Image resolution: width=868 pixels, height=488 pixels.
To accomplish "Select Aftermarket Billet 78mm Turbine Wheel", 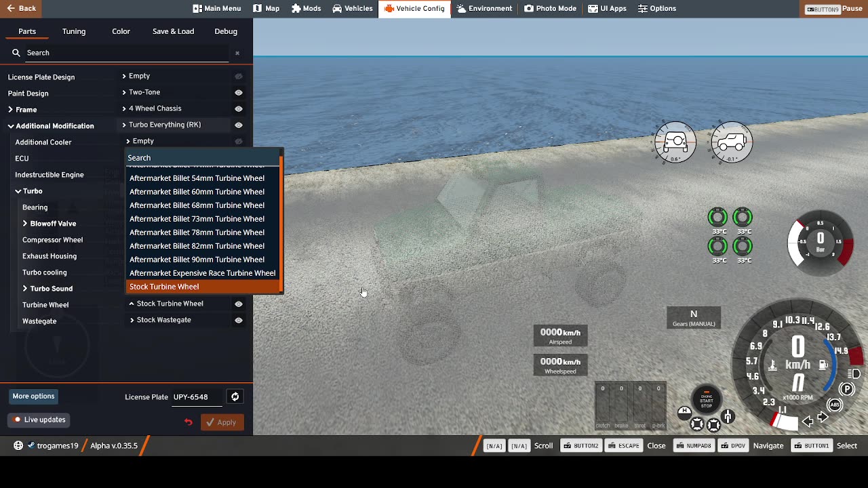I will [x=202, y=232].
